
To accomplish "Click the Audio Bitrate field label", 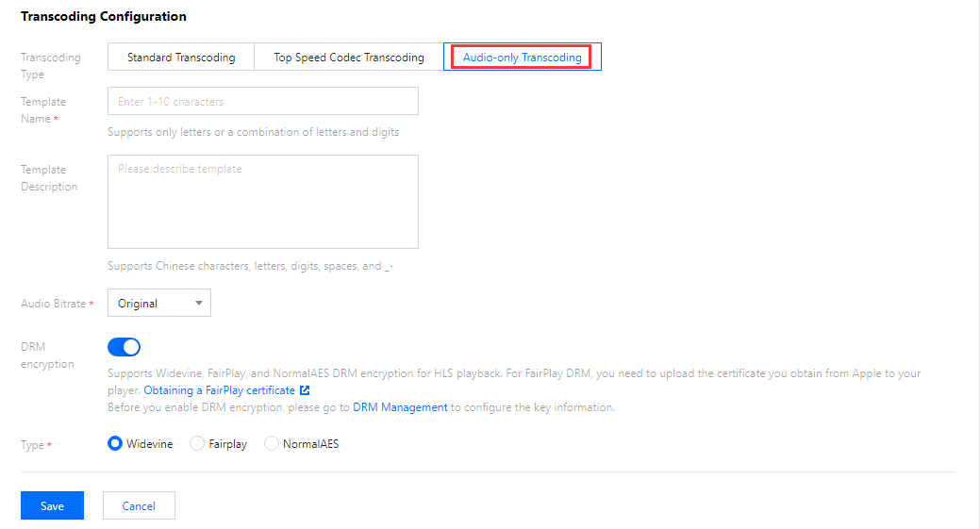I will (53, 304).
